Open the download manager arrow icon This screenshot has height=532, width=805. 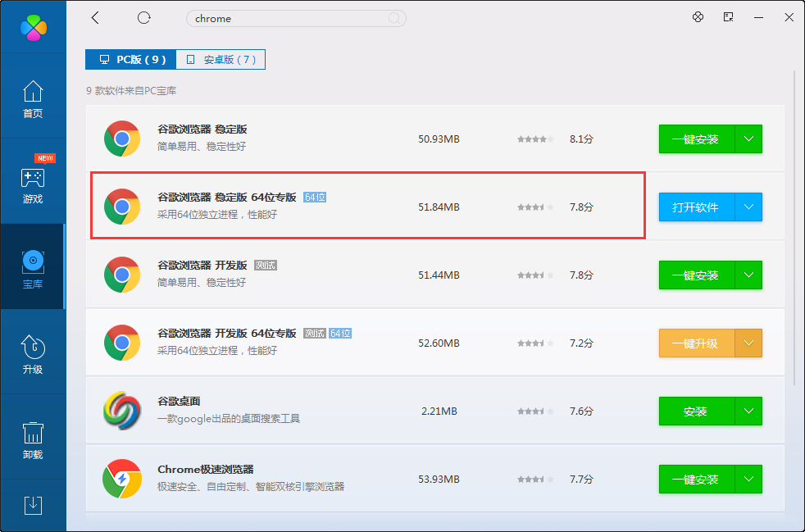tap(34, 506)
